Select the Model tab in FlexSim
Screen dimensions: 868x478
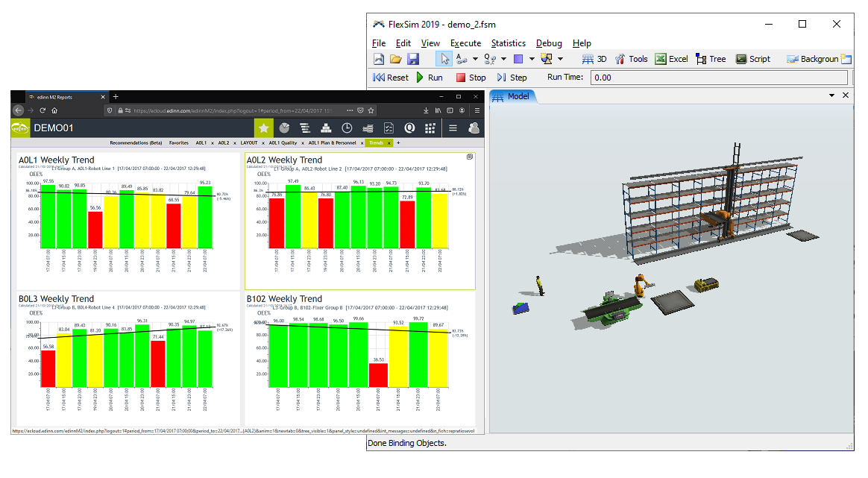click(512, 96)
